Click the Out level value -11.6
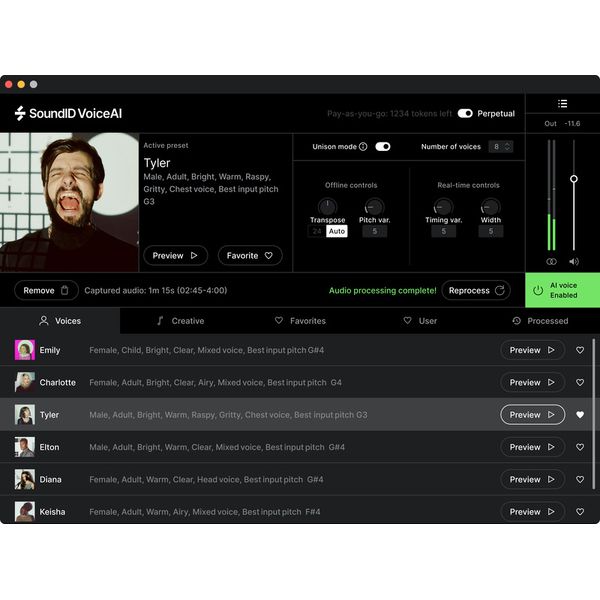 click(572, 124)
